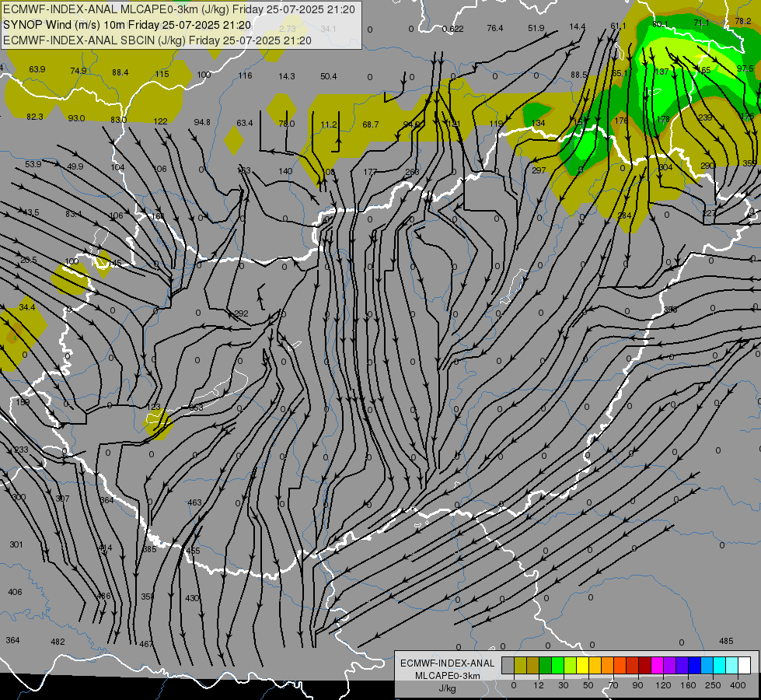Image resolution: width=761 pixels, height=700 pixels.
Task: Click map value 0.622
Action: coord(453,29)
